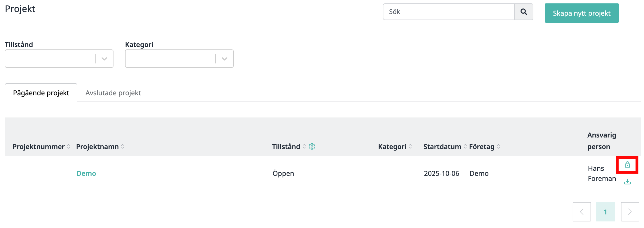The image size is (644, 228).
Task: Sort by Företag column arrows
Action: click(498, 147)
